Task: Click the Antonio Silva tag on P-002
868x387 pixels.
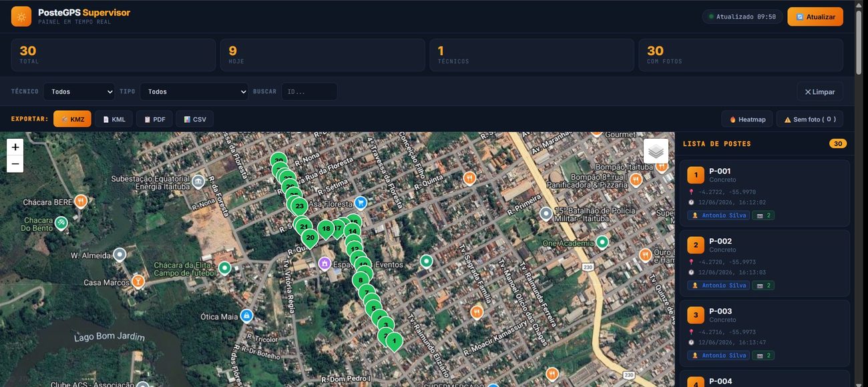Action: 718,285
